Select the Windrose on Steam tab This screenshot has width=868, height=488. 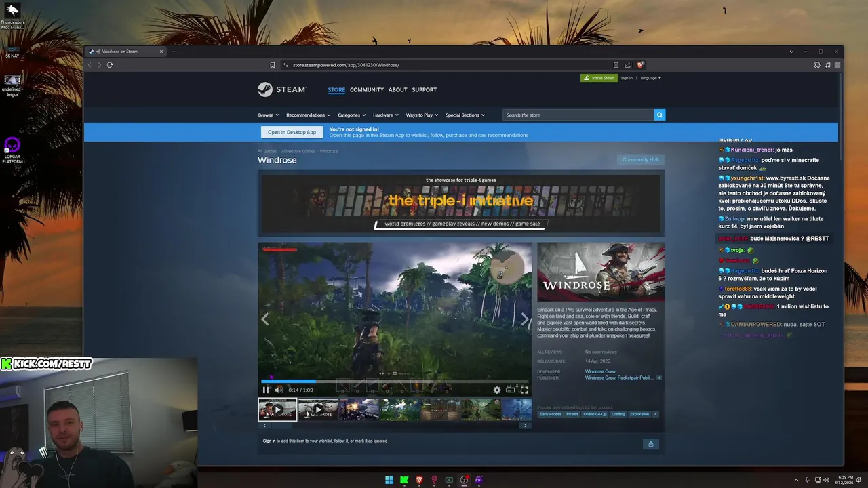click(x=125, y=52)
